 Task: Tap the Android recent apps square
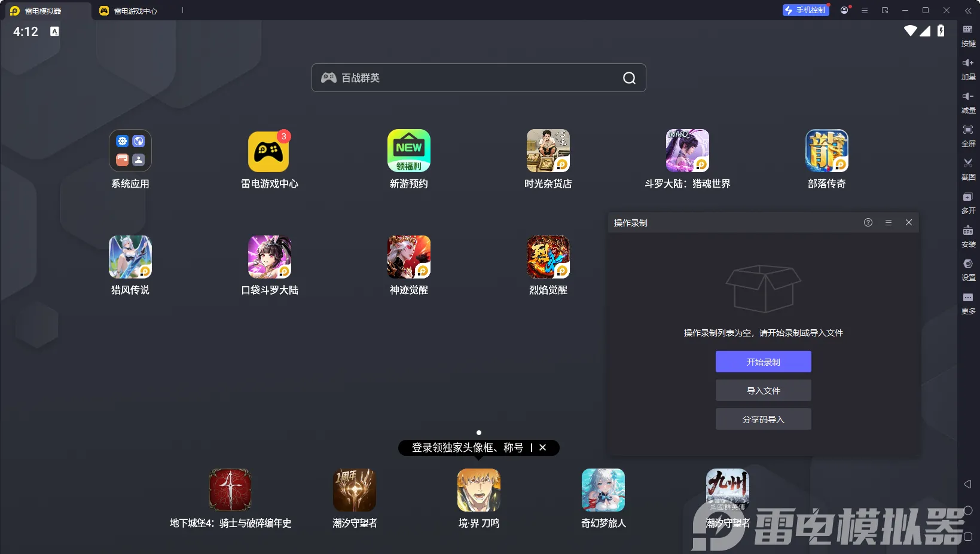pyautogui.click(x=968, y=537)
